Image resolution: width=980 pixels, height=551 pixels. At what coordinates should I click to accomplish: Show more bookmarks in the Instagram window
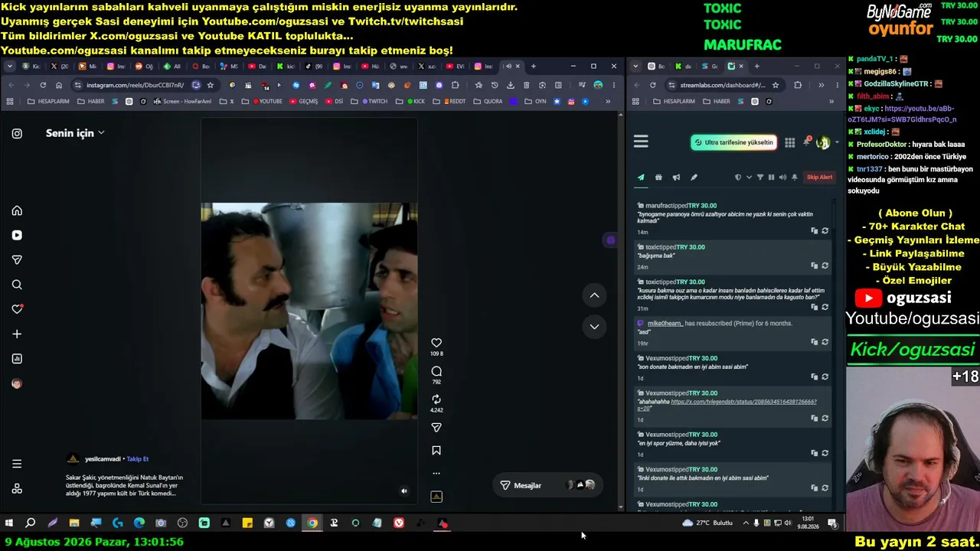pyautogui.click(x=608, y=101)
